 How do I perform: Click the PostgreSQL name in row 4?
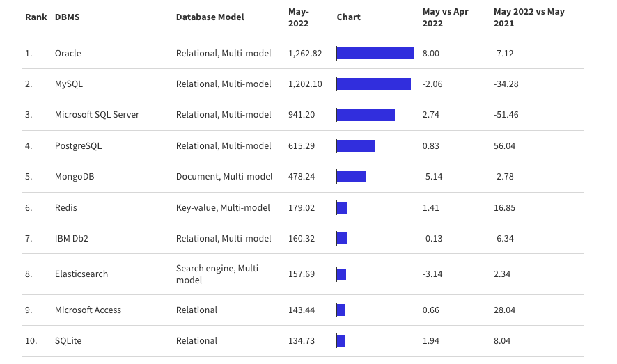coord(78,146)
